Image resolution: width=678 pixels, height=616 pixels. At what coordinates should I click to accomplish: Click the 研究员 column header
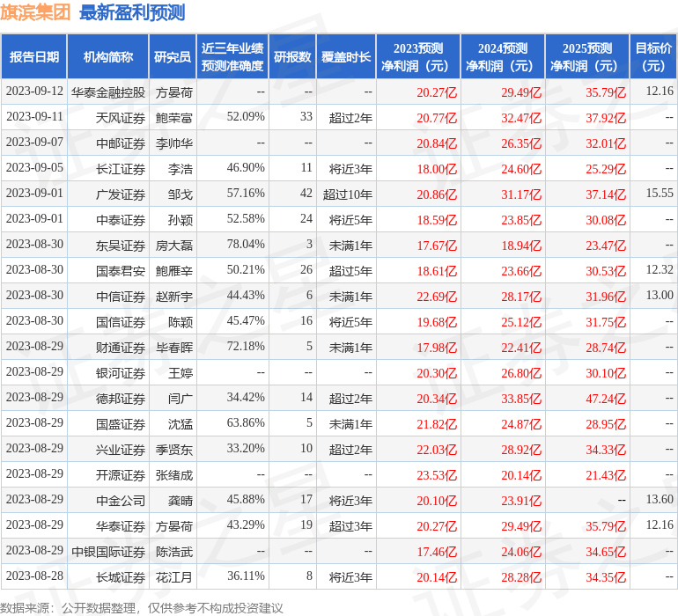coord(173,57)
